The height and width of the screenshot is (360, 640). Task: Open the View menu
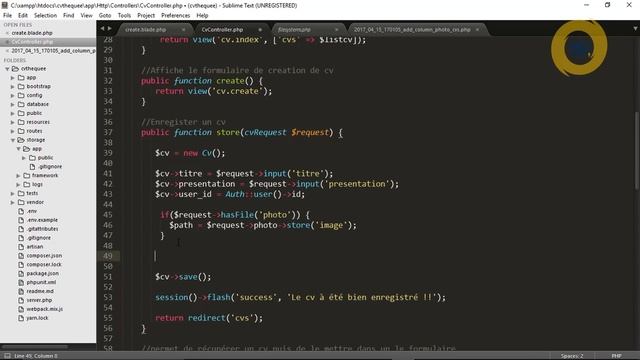(x=86, y=16)
